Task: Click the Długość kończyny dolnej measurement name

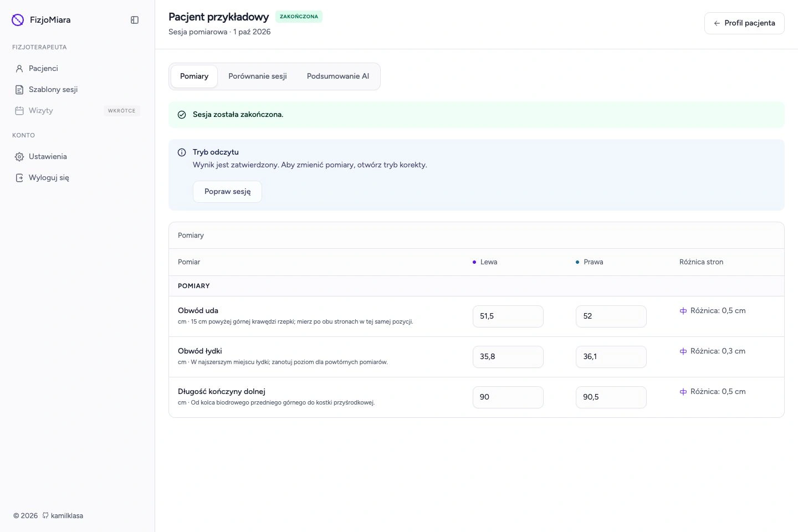Action: [222, 392]
